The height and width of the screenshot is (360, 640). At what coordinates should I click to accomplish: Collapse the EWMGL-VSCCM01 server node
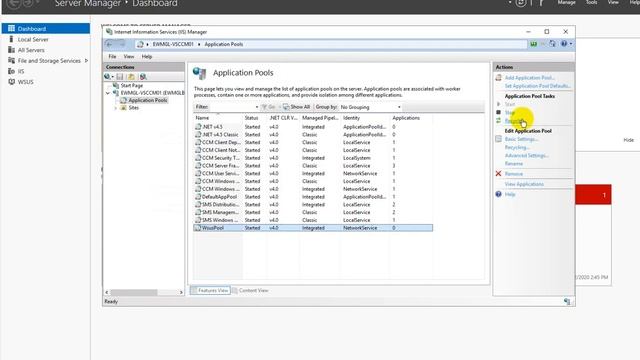pos(108,93)
